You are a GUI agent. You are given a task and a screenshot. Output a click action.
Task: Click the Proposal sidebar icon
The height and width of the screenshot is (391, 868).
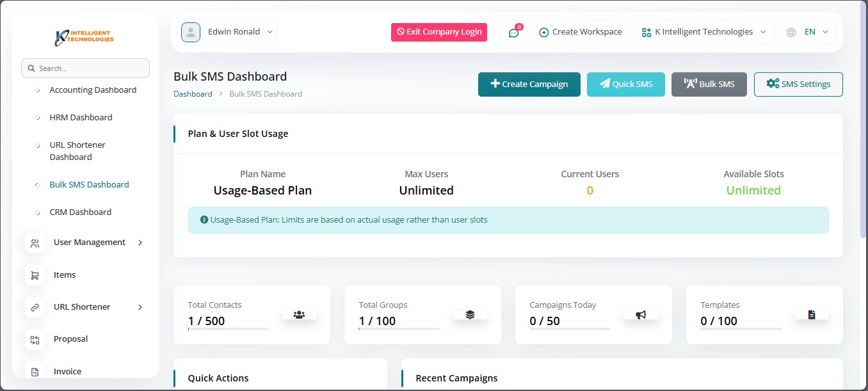35,339
